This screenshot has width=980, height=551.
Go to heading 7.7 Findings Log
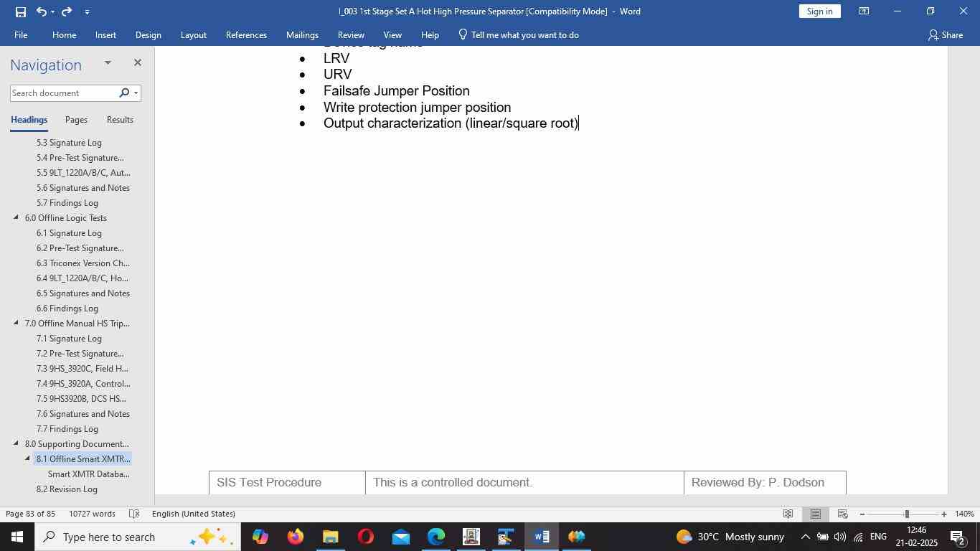click(x=67, y=429)
